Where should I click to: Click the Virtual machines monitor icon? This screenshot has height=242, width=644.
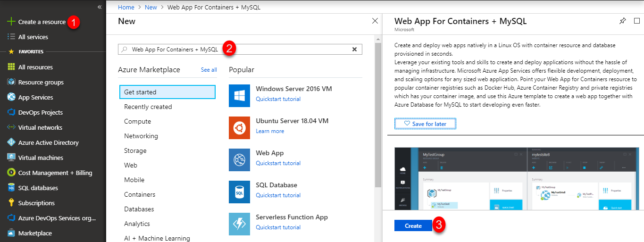pyautogui.click(x=11, y=158)
